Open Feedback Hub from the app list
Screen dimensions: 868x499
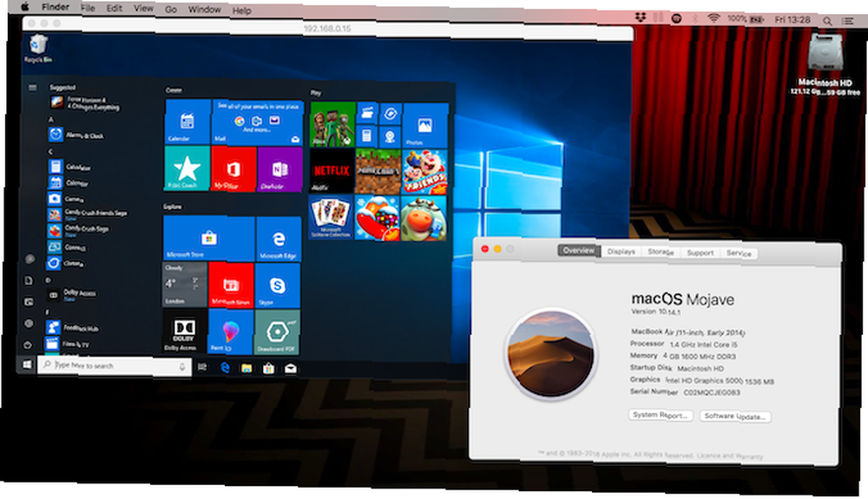[x=73, y=327]
